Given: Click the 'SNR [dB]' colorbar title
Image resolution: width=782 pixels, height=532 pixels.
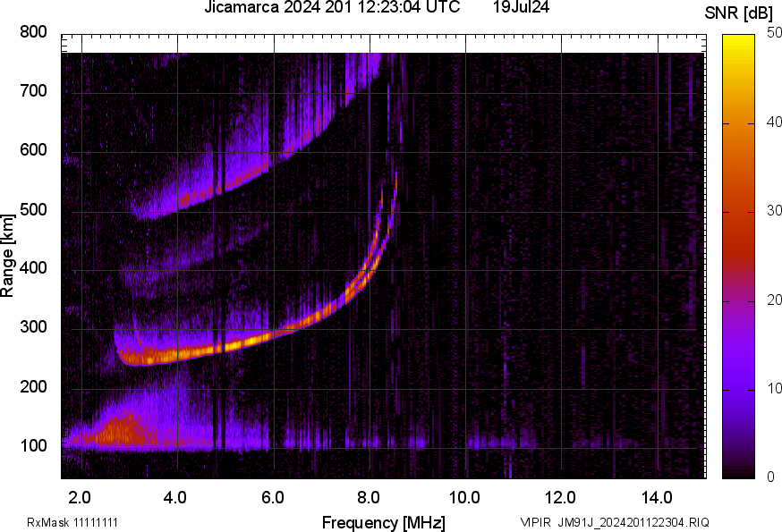Looking at the screenshot, I should point(739,13).
